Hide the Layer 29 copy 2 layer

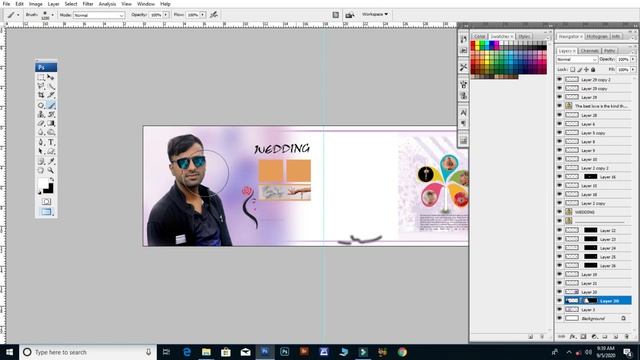point(560,80)
